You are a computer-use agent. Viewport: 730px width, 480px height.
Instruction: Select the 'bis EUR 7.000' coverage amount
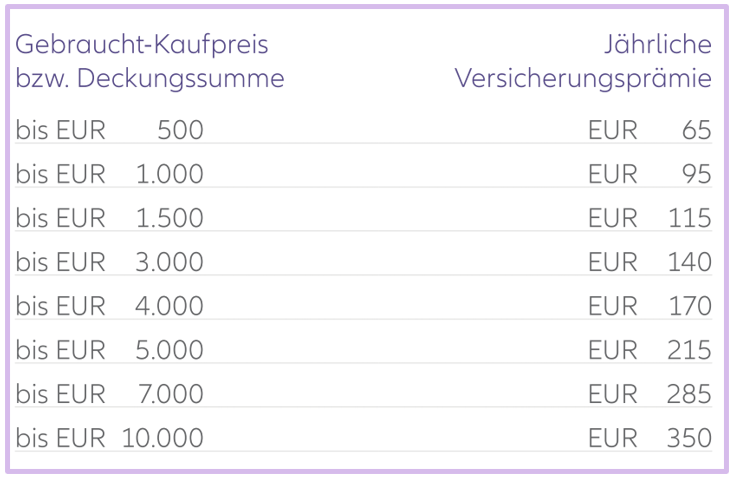click(109, 394)
